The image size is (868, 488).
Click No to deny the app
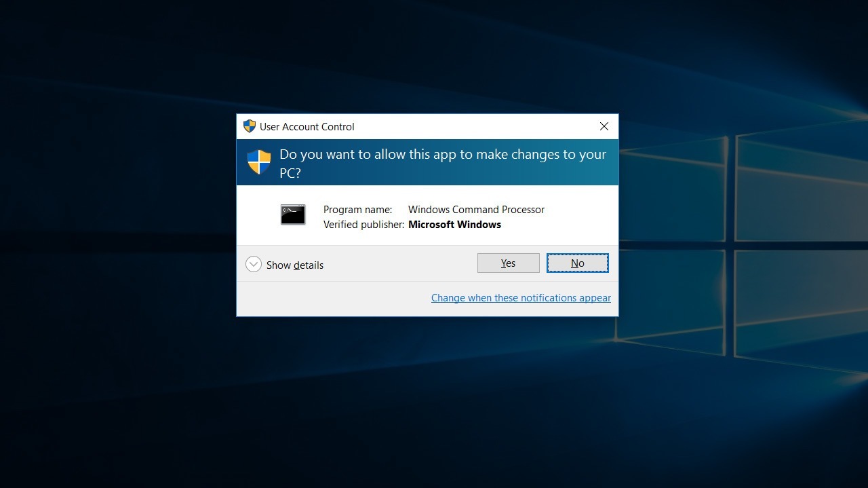pyautogui.click(x=577, y=263)
